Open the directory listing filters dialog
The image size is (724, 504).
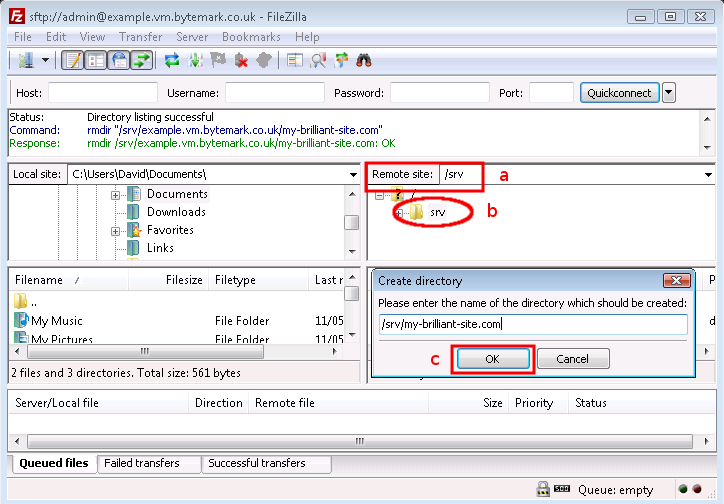(295, 60)
